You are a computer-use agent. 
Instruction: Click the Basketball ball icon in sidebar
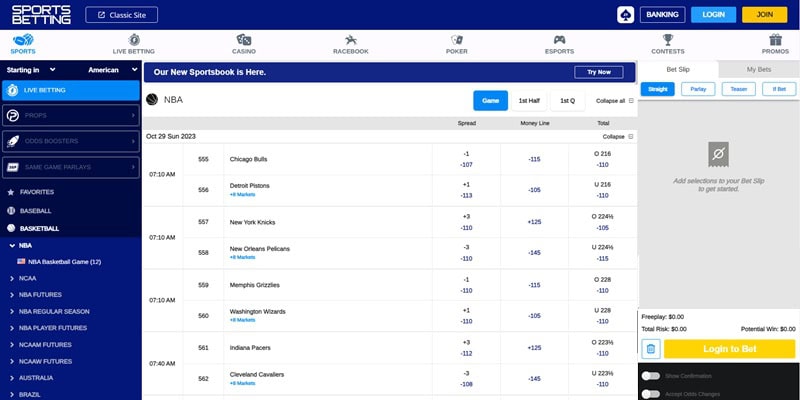11,229
